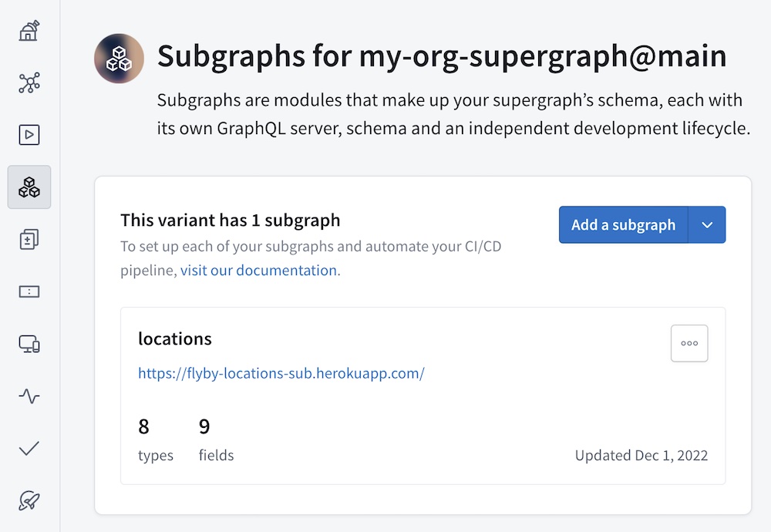Click the Add a subgraph button
The width and height of the screenshot is (771, 532).
[x=623, y=224]
